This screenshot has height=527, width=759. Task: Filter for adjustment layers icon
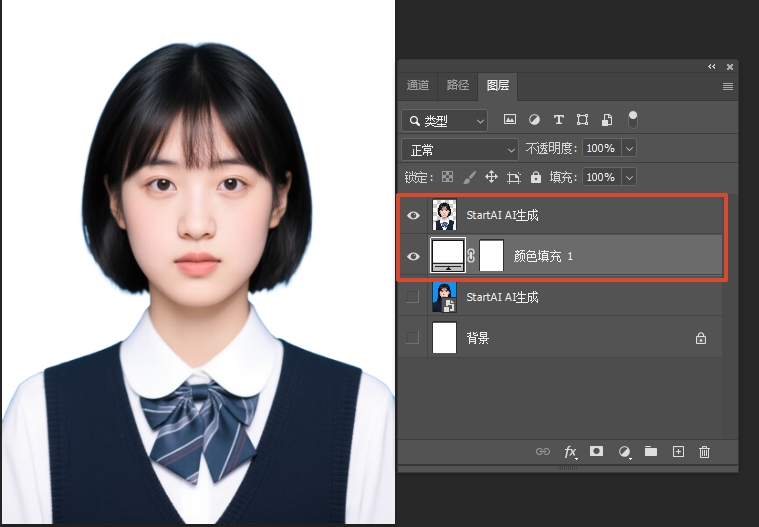[x=534, y=120]
